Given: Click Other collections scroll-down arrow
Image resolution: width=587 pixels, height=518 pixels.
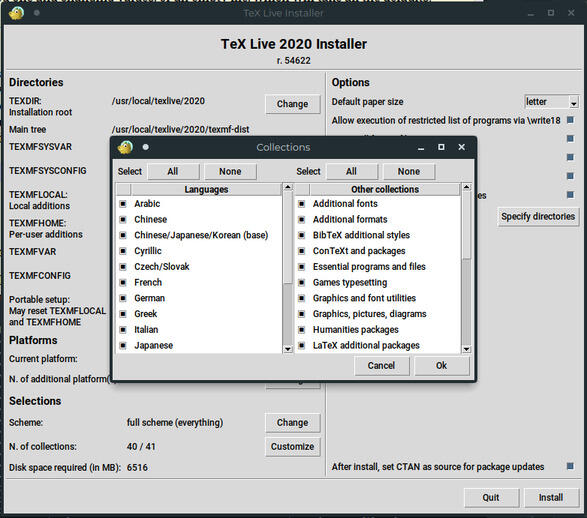Looking at the screenshot, I should coord(466,349).
